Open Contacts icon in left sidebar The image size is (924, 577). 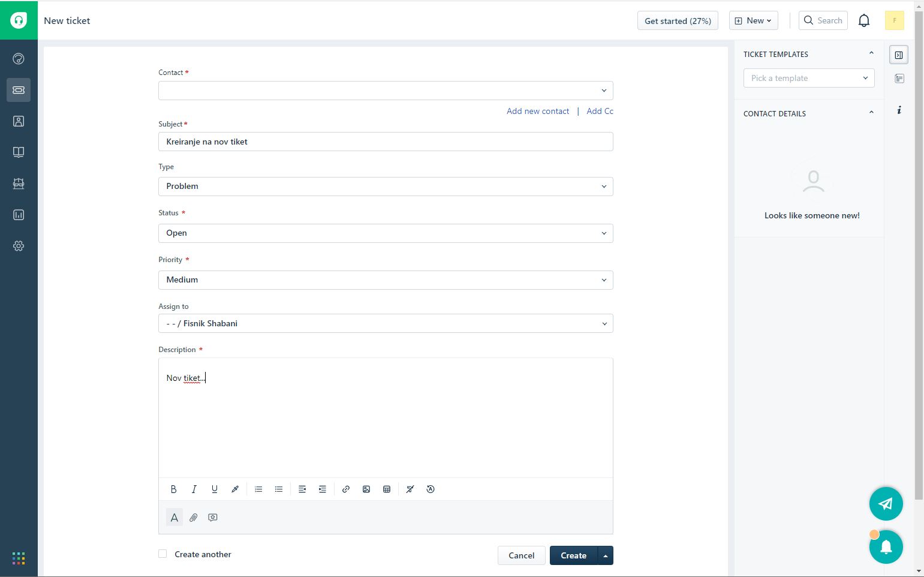(19, 121)
